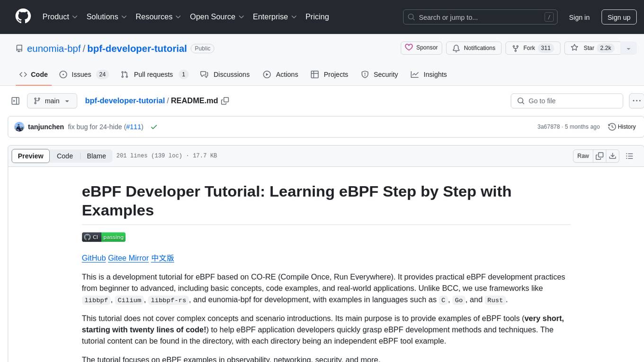
Task: Switch to Preview view
Action: coord(31,156)
